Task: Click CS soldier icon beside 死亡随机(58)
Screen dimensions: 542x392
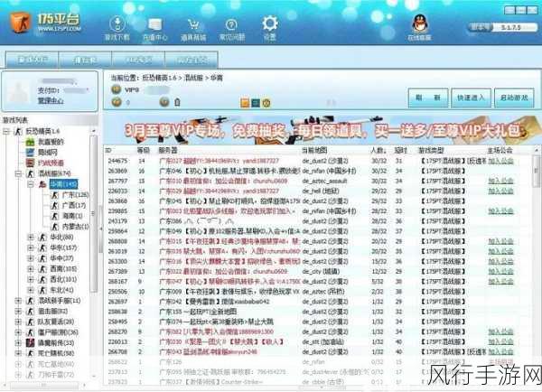Action: [31, 353]
